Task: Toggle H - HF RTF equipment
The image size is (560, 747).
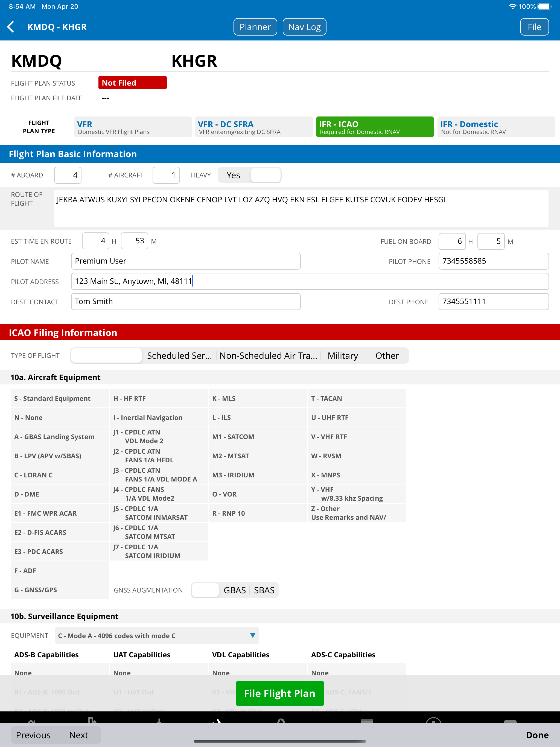Action: click(159, 398)
